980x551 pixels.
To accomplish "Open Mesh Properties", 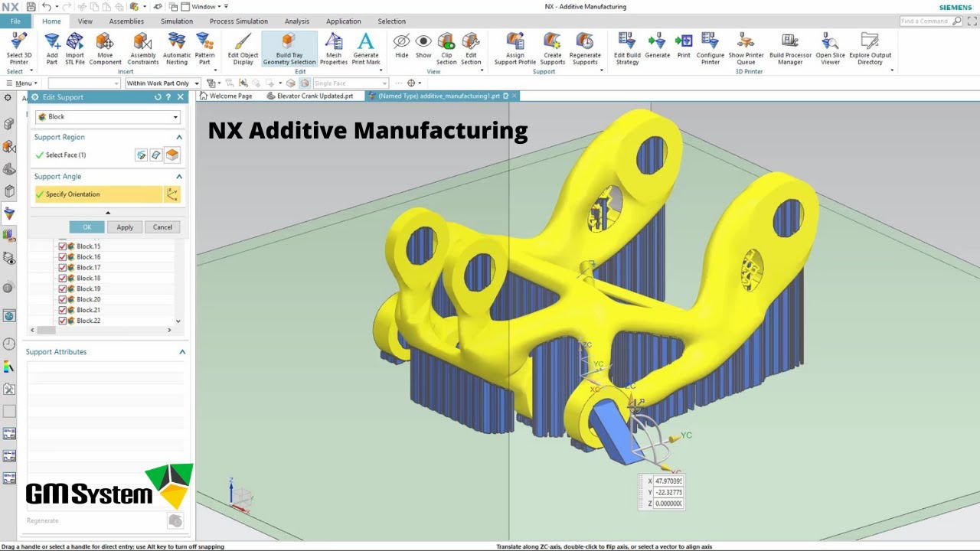I will 334,48.
